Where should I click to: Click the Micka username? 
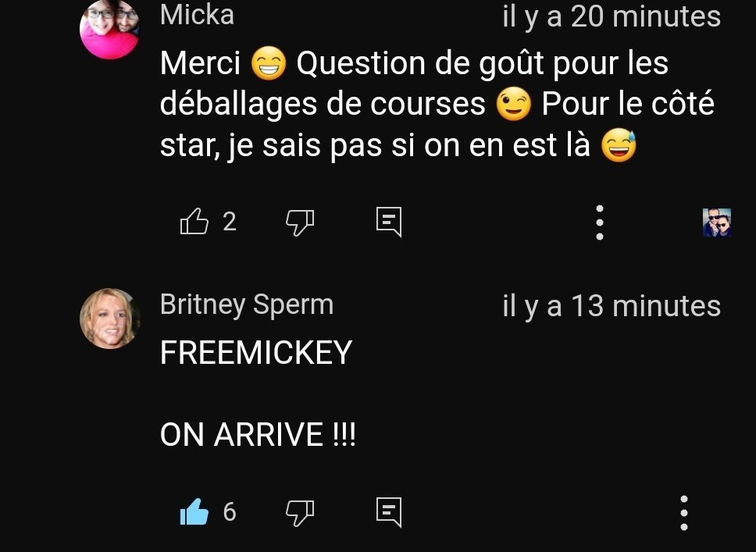(197, 15)
